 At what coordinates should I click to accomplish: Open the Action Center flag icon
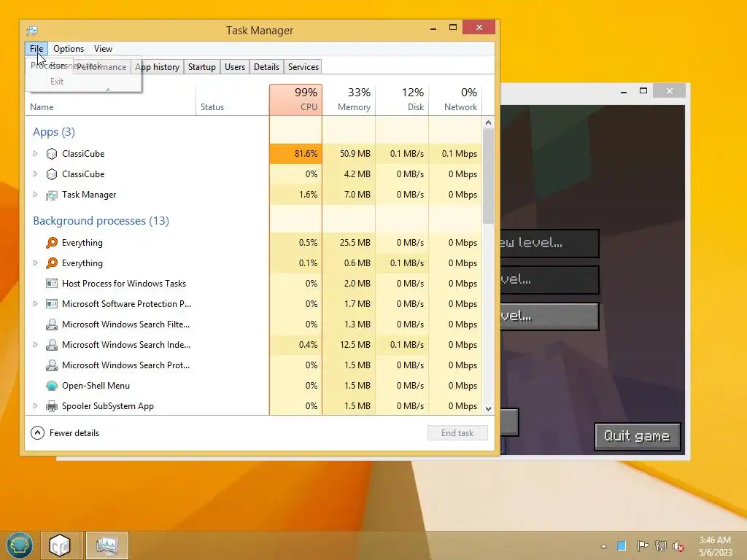coord(642,545)
